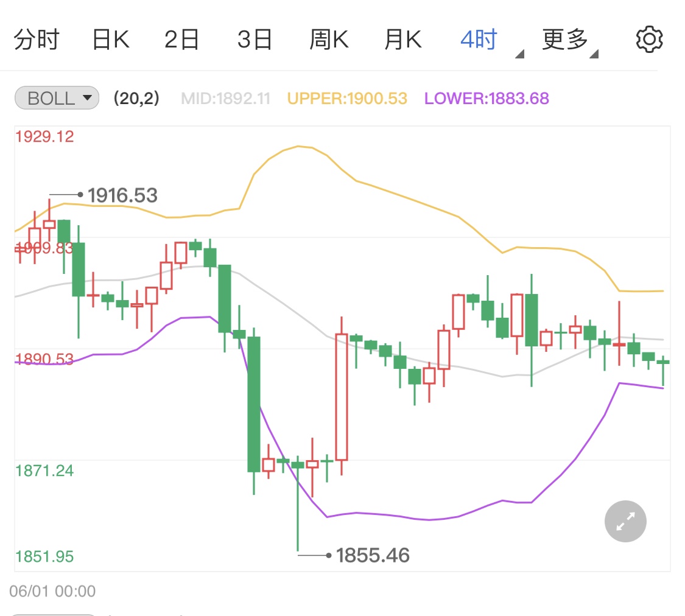The height and width of the screenshot is (616, 685).
Task: Click the 1851.95 axis label
Action: (44, 556)
